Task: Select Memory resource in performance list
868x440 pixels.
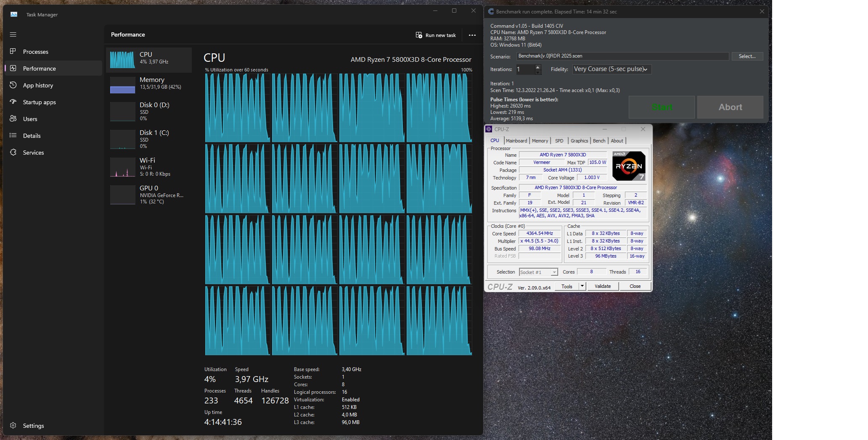Action: [149, 85]
